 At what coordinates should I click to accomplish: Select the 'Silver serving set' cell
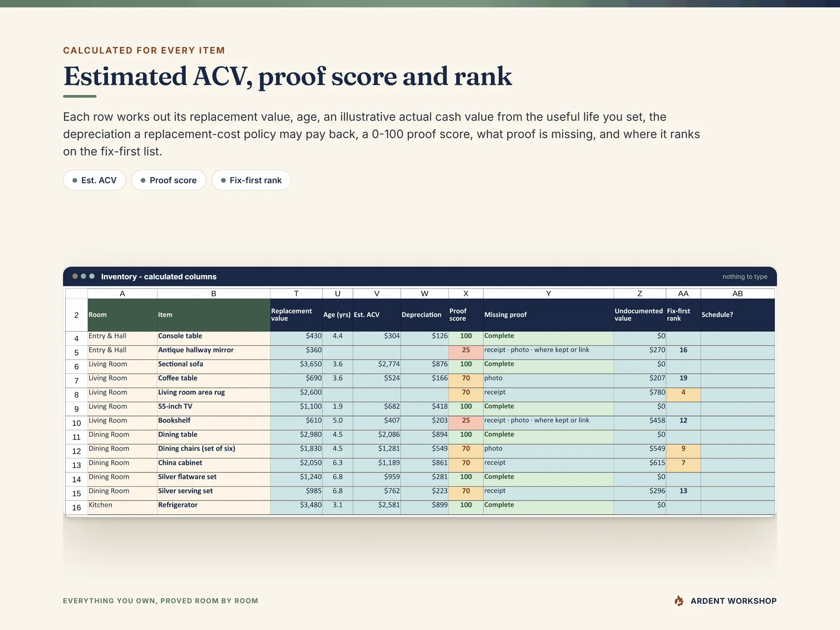[214, 494]
